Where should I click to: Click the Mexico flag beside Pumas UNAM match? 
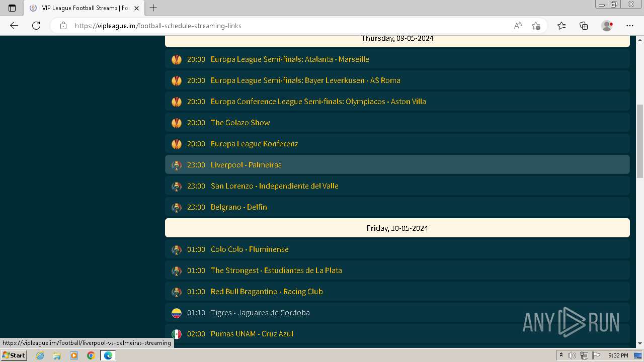pyautogui.click(x=177, y=334)
